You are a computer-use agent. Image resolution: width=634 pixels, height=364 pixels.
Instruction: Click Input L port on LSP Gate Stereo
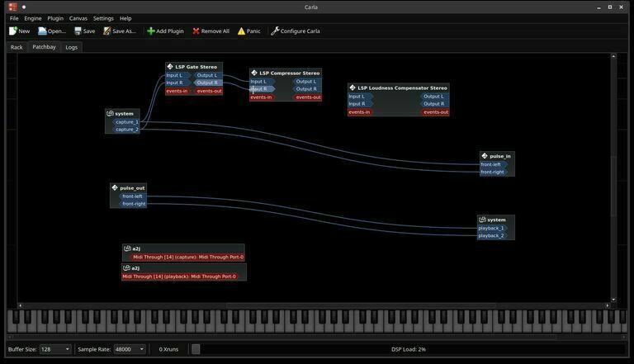(177, 75)
